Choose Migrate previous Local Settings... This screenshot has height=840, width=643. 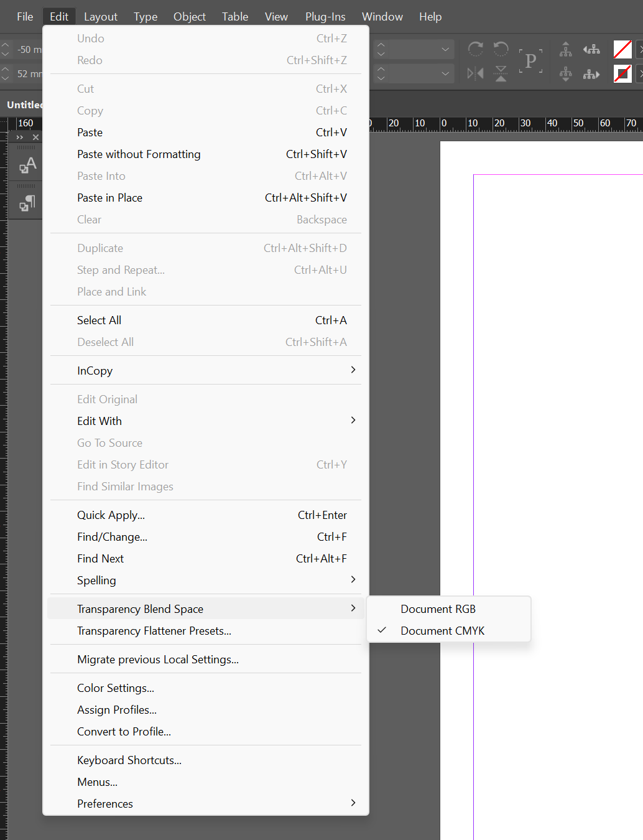point(205,660)
